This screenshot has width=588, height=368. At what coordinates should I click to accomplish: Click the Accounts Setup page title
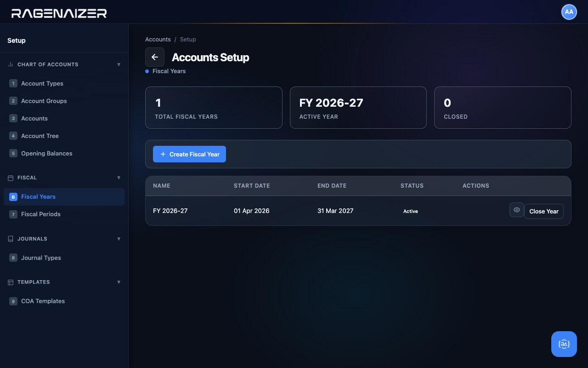click(x=210, y=57)
